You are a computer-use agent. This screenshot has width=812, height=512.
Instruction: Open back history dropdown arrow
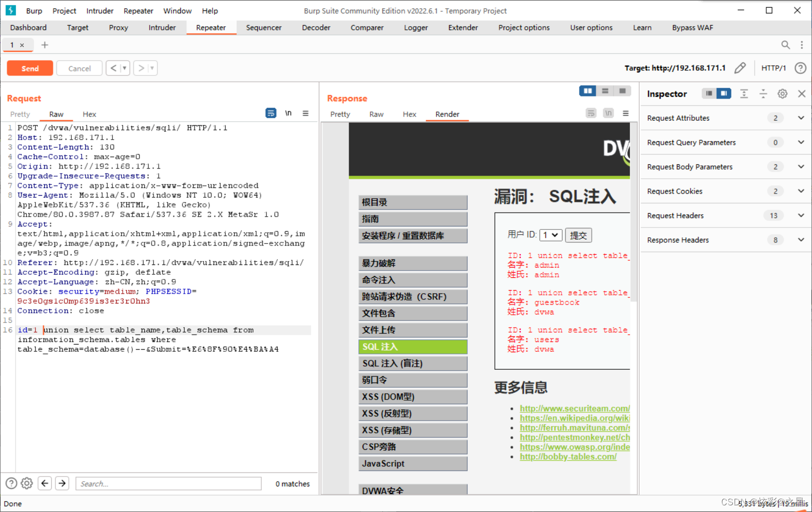click(125, 68)
